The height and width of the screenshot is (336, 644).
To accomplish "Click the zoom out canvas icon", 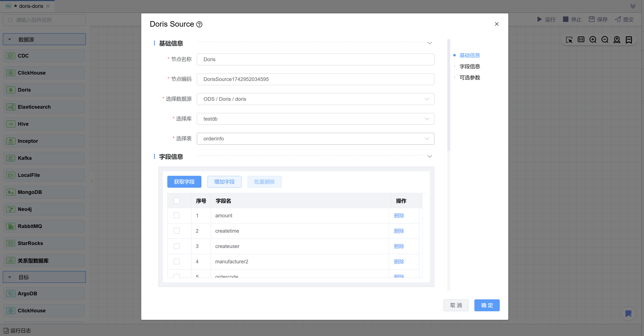I will coord(605,40).
